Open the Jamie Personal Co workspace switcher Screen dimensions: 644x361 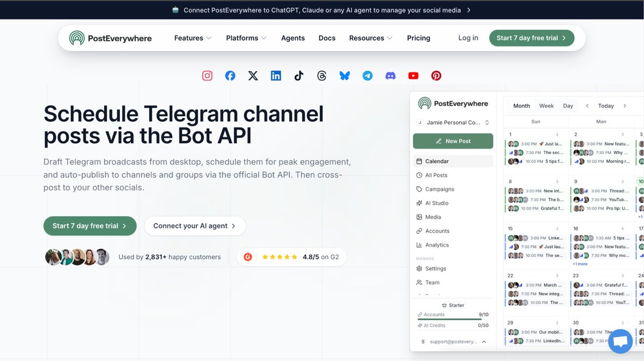(453, 122)
